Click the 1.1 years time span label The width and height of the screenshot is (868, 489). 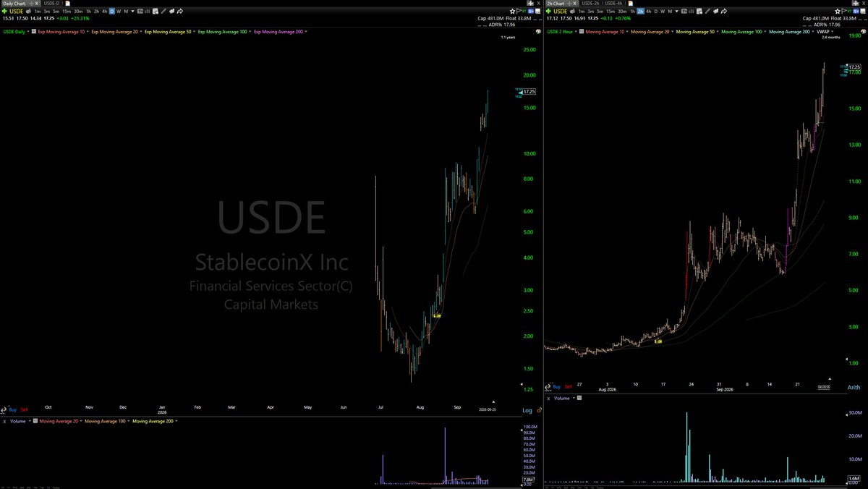[x=508, y=38]
